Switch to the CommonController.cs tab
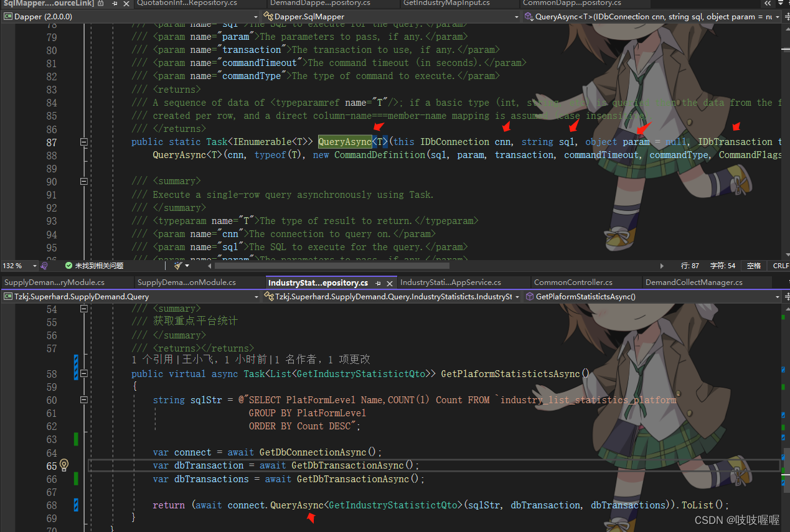 [573, 282]
